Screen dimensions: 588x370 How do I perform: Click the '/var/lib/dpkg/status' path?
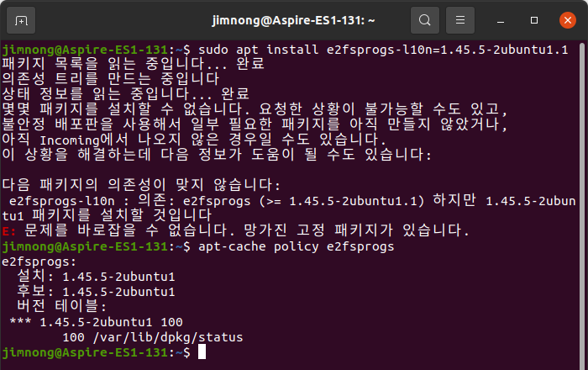tap(168, 337)
